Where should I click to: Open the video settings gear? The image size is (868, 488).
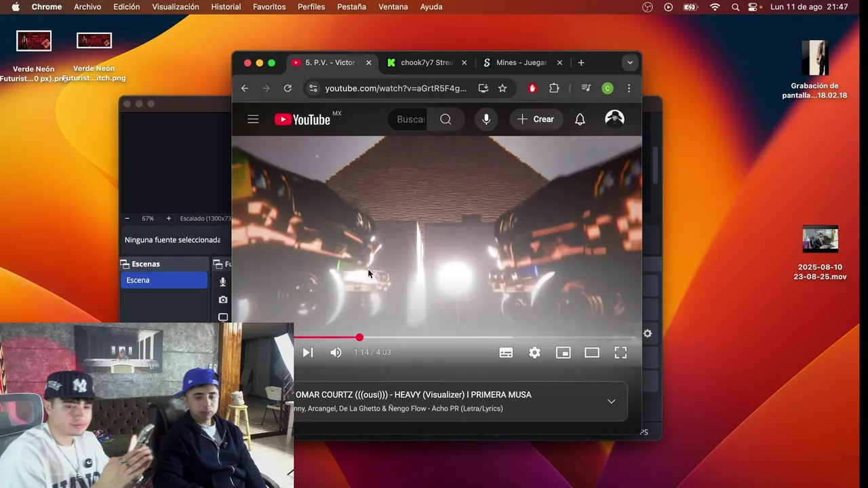(x=534, y=352)
